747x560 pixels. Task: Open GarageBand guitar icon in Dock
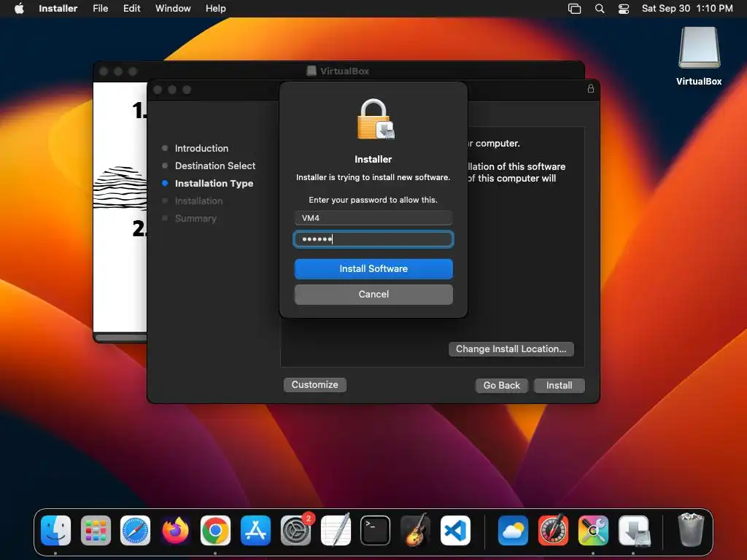415,531
